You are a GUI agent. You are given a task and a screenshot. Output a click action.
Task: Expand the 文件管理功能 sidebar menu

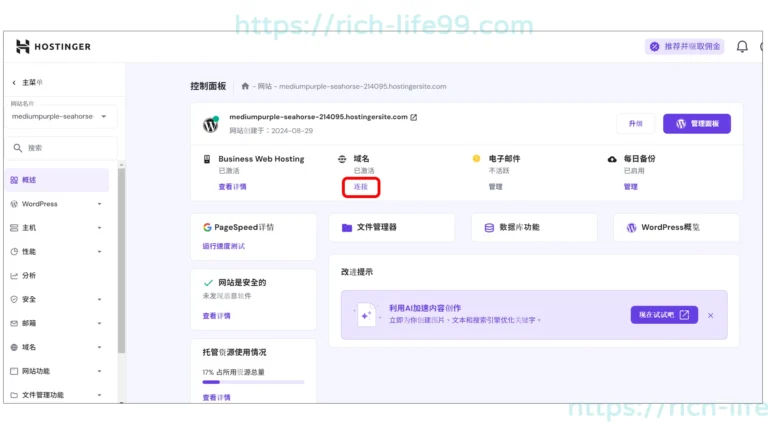99,395
